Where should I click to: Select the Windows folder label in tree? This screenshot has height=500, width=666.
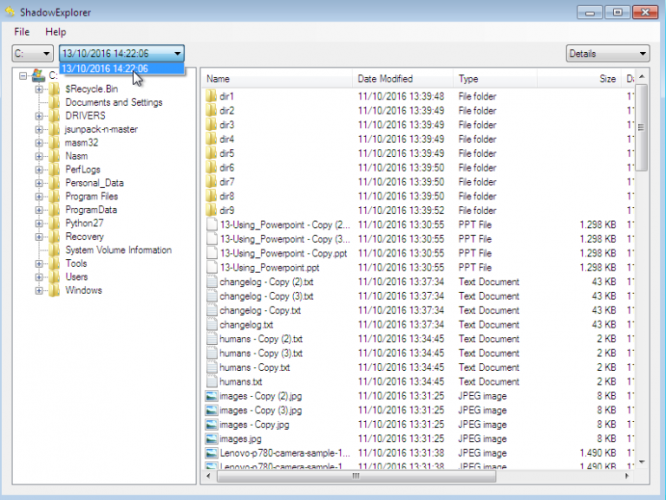point(84,291)
